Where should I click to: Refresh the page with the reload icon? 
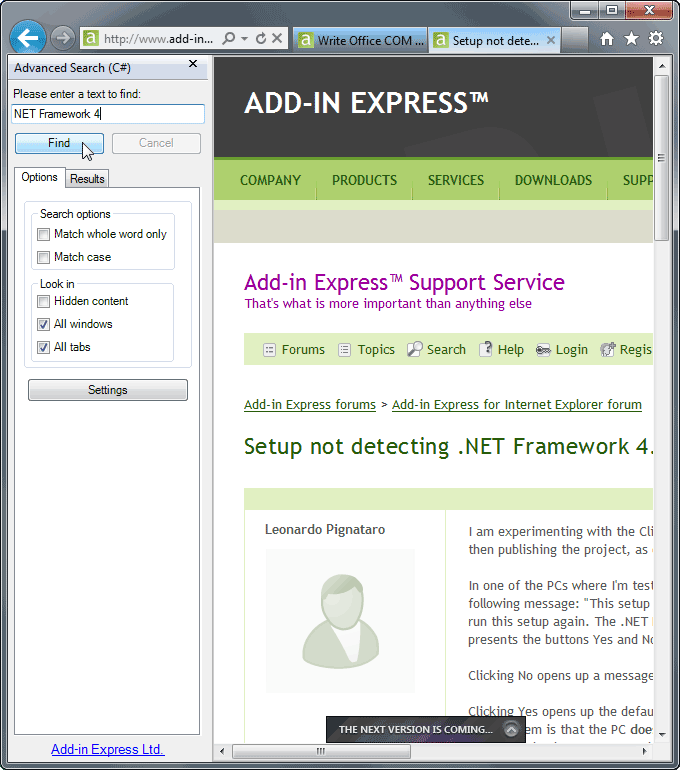pos(261,38)
